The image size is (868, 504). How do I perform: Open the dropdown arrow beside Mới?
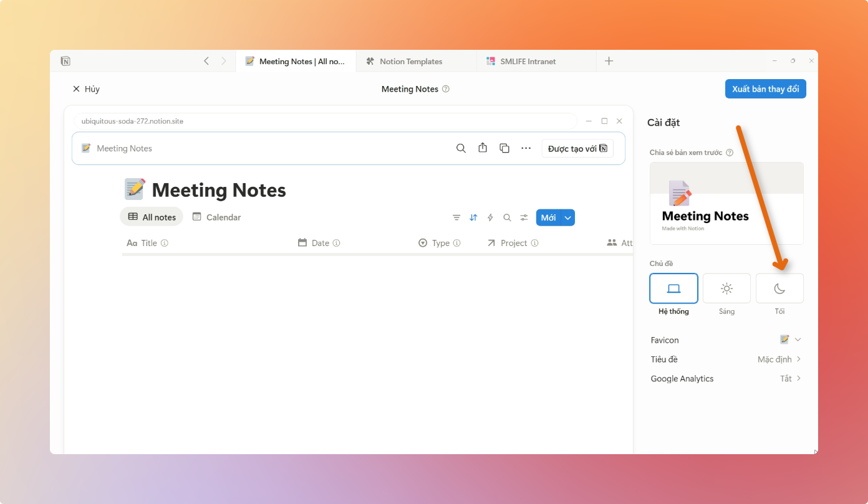tap(567, 217)
